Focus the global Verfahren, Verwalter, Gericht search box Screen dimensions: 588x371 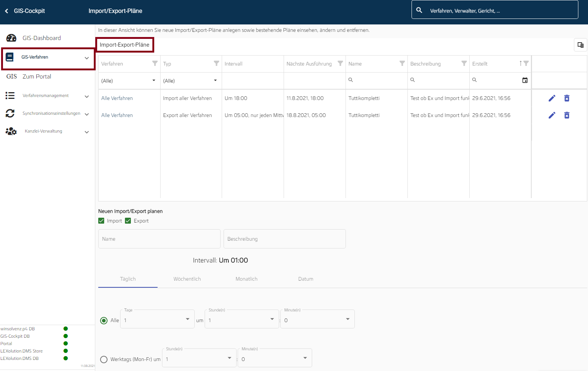pos(495,10)
